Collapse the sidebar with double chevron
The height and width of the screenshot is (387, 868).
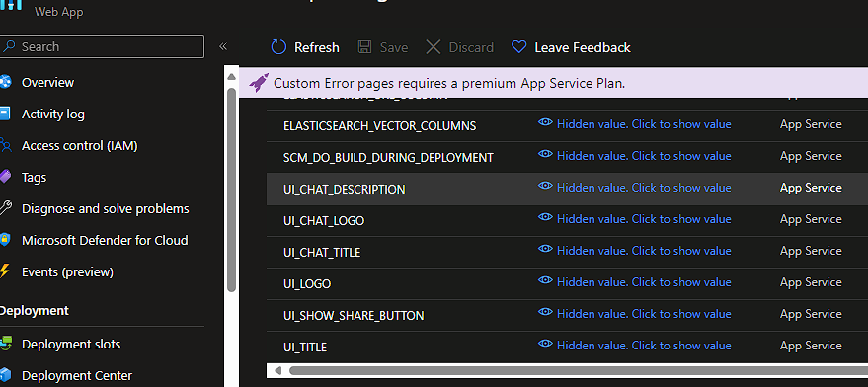click(223, 46)
